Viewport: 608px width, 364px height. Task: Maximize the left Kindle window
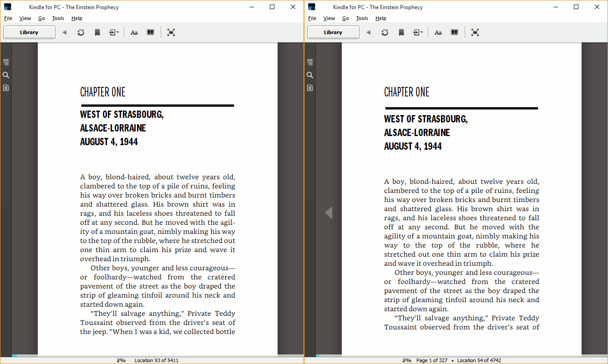[272, 7]
